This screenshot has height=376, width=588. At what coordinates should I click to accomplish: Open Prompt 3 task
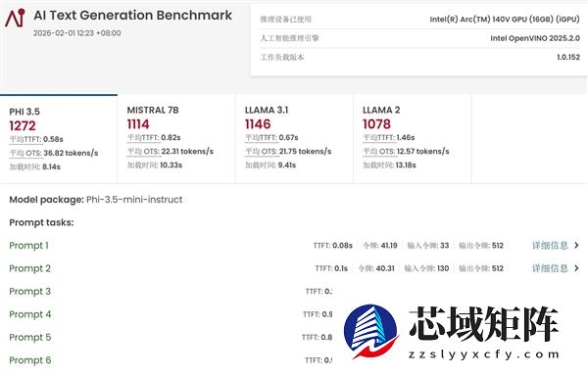click(29, 292)
